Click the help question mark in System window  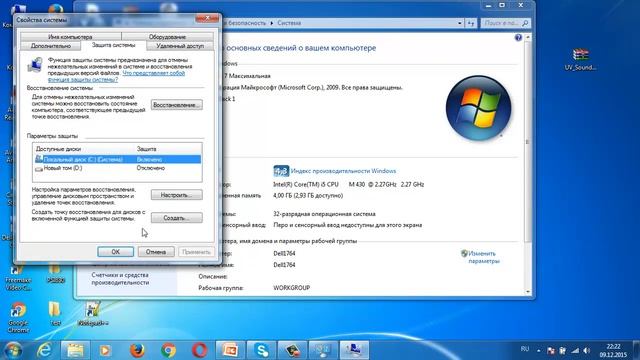518,38
